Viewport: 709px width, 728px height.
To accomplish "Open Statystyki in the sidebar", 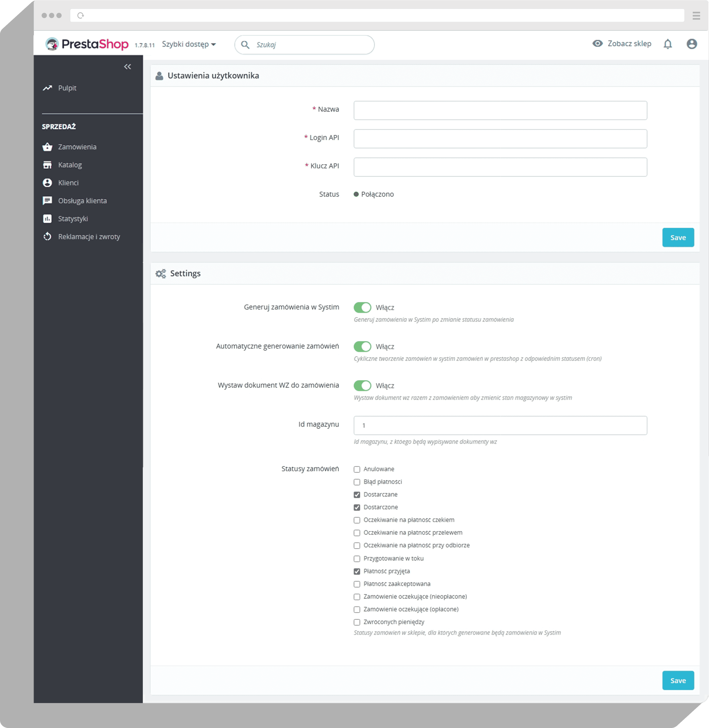I will (x=73, y=219).
